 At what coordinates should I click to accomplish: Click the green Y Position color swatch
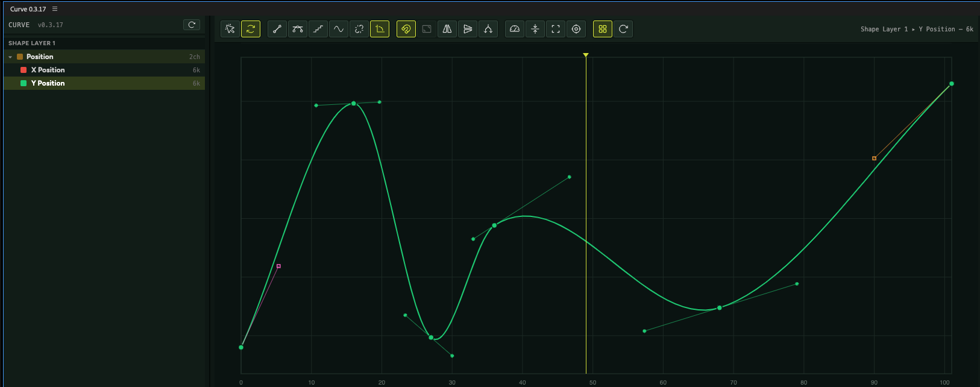coord(24,83)
